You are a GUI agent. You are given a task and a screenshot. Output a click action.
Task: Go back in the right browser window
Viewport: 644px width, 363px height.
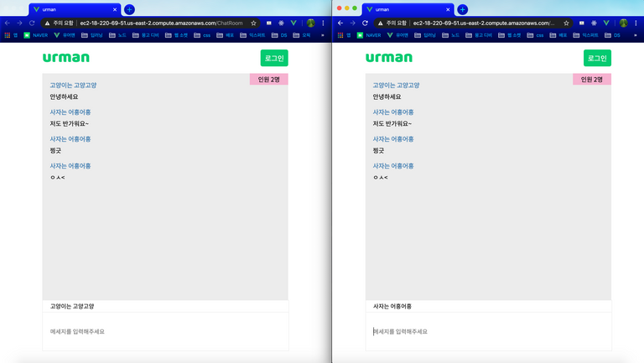tap(340, 23)
